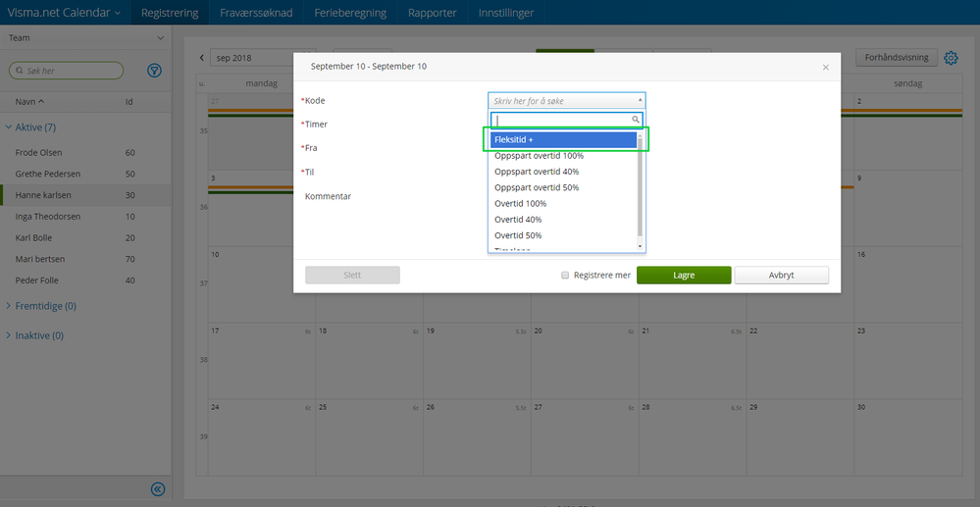This screenshot has height=507, width=980.
Task: Click the Forhåndsvisning button
Action: [x=897, y=58]
